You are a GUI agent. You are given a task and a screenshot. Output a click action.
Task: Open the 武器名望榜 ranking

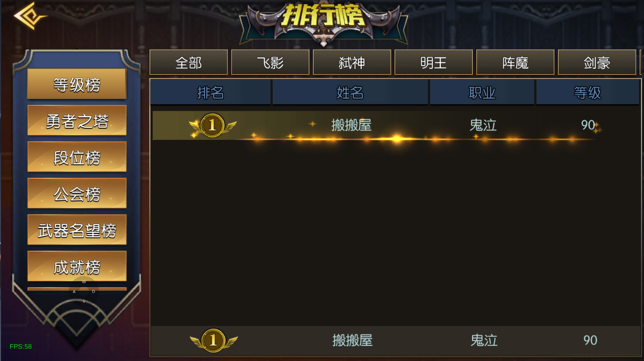pos(77,230)
